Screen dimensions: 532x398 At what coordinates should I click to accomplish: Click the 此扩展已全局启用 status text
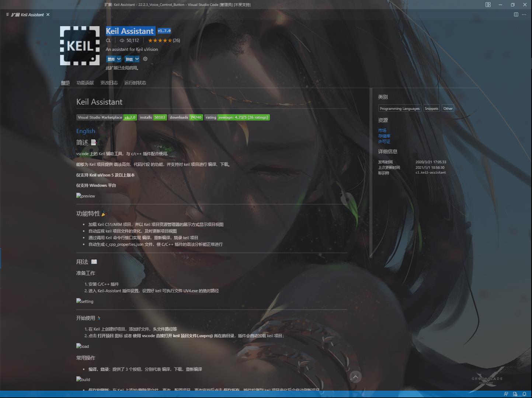[122, 68]
